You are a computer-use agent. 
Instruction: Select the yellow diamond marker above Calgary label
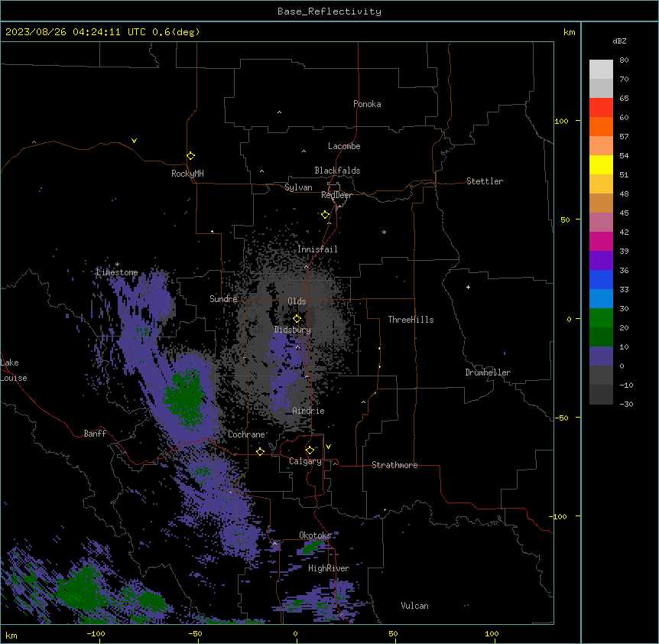click(x=310, y=450)
